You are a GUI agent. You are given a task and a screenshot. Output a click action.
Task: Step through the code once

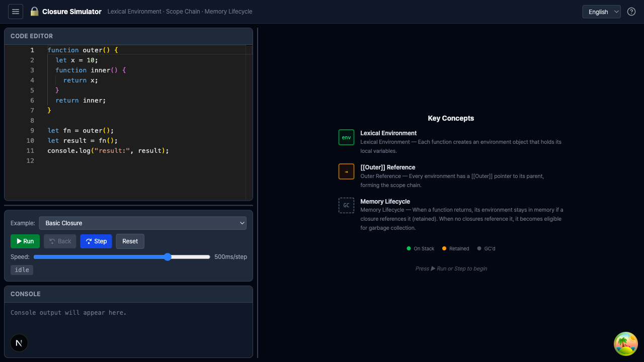tap(96, 241)
